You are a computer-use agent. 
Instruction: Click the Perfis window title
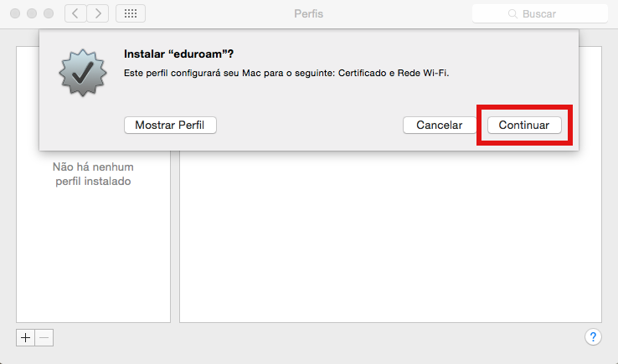(x=309, y=13)
